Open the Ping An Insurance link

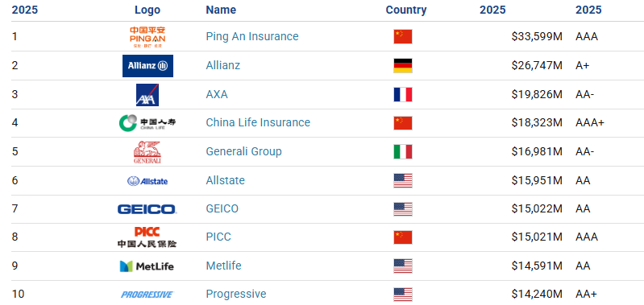[252, 36]
